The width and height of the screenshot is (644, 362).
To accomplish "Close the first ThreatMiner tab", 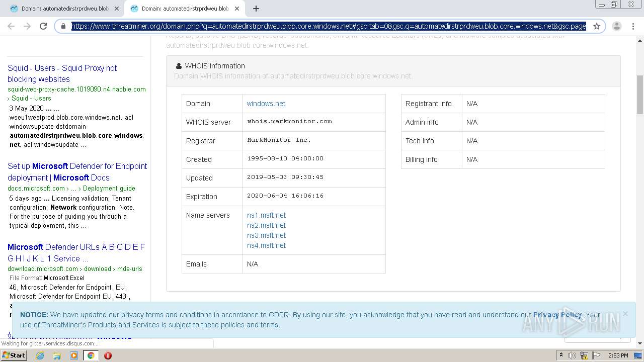I will click(x=117, y=9).
